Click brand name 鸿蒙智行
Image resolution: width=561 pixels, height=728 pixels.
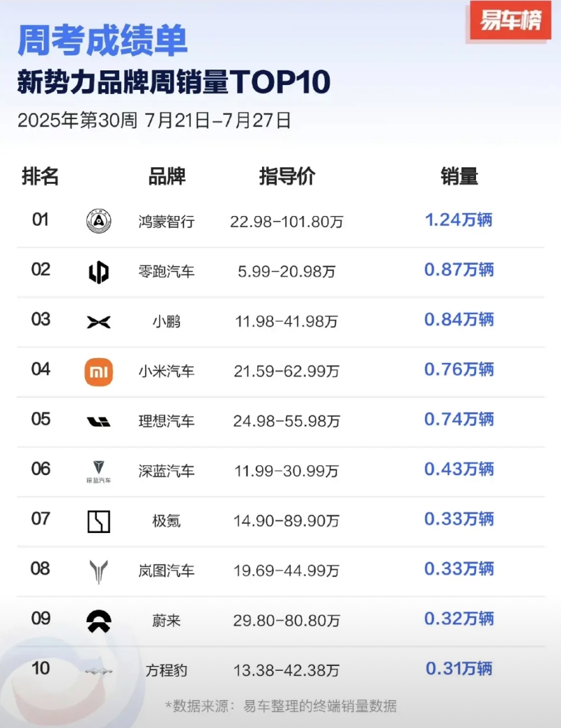pos(167,222)
